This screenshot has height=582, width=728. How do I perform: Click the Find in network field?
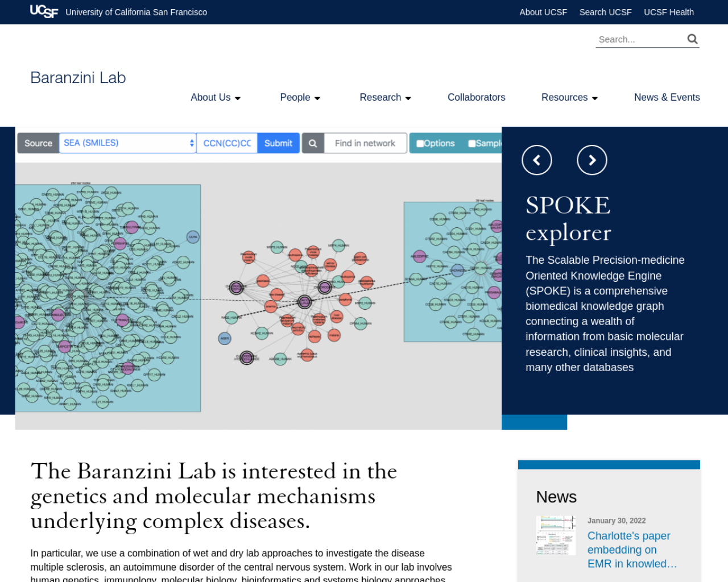coord(365,143)
